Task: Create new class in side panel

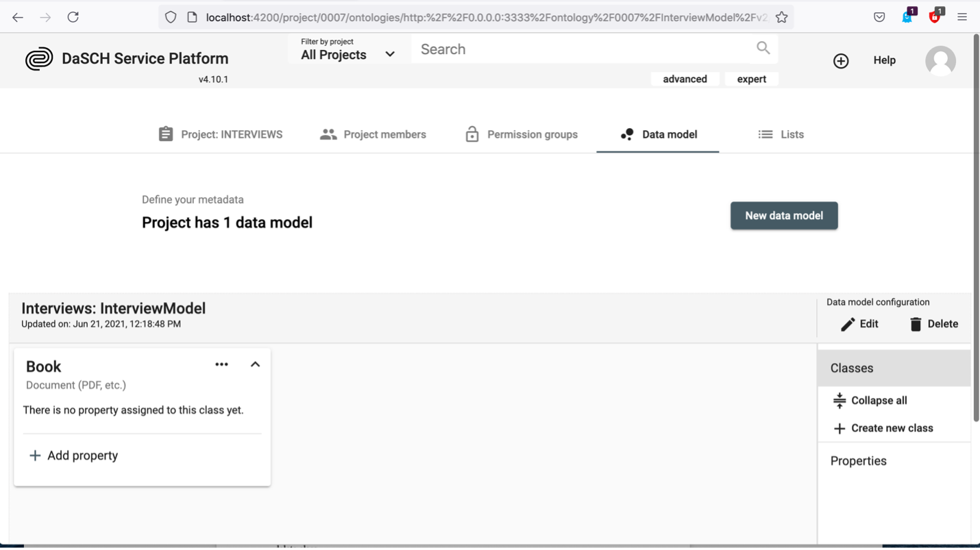Action: point(883,428)
